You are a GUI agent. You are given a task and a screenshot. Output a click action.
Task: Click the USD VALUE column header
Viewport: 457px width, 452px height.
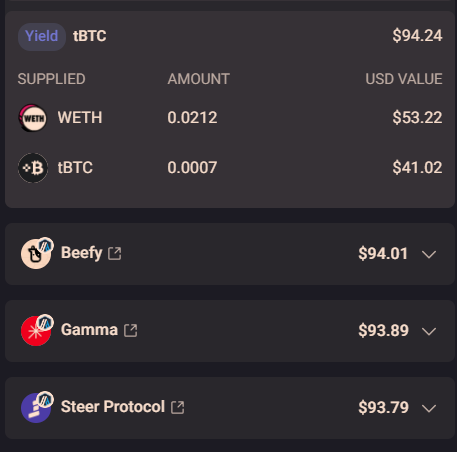click(x=404, y=79)
